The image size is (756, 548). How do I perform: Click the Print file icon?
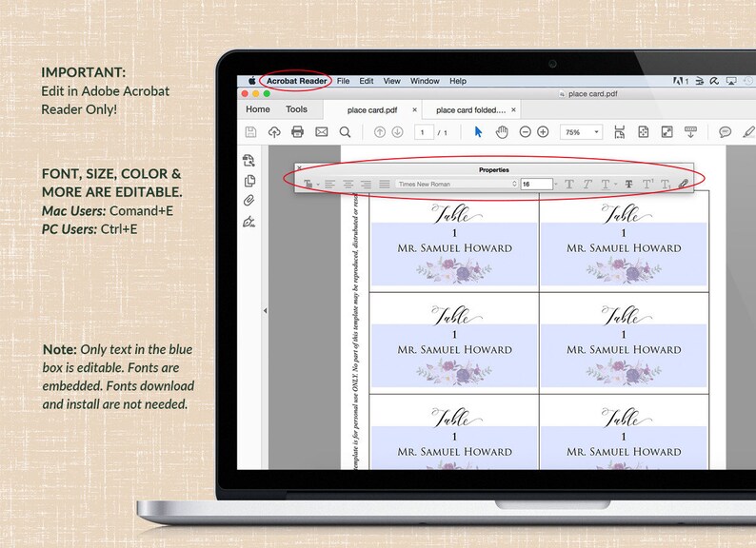coord(297,131)
